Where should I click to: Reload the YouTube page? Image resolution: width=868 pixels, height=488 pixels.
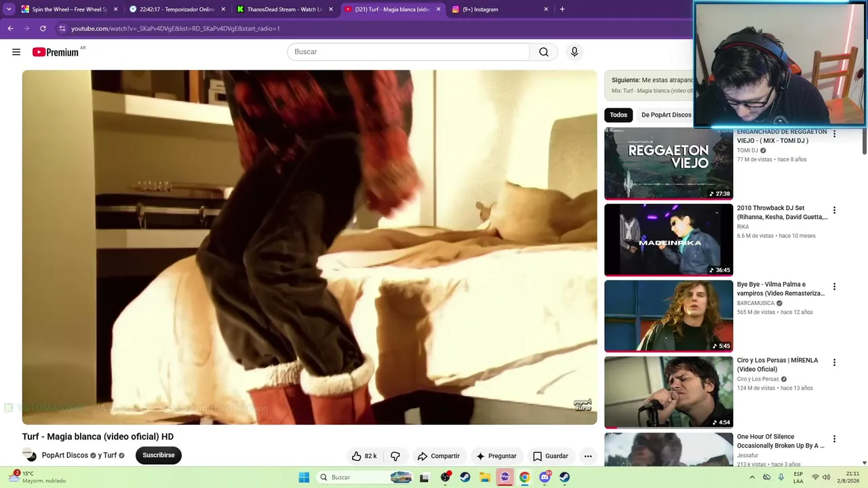[x=43, y=28]
